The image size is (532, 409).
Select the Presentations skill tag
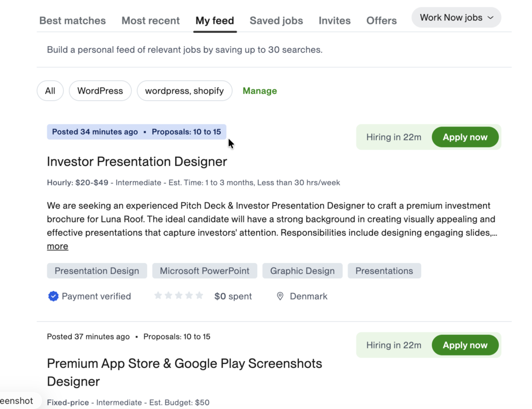tap(384, 271)
